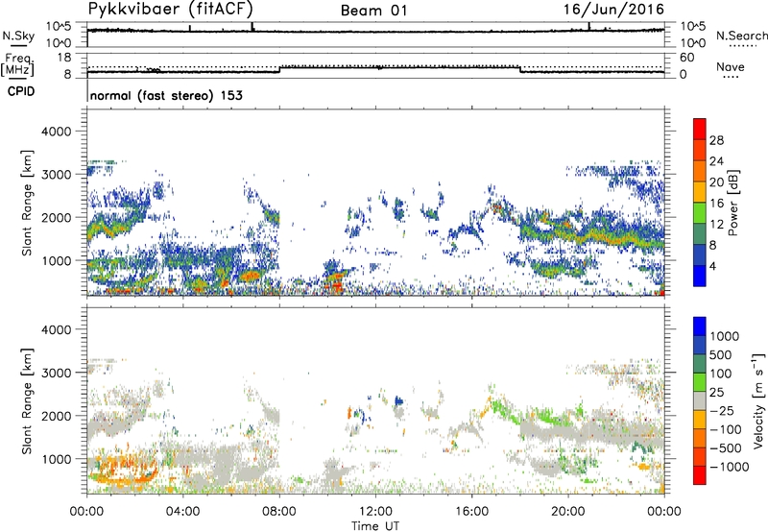Click the 'Velocity [m s-1]' colorbar label

point(758,400)
